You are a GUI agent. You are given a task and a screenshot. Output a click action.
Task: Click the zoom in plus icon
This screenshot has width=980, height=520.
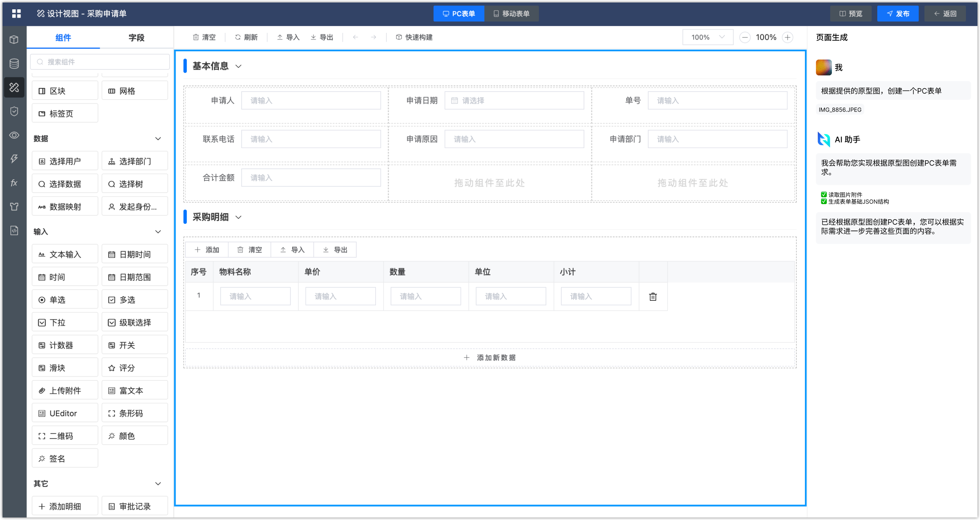[x=787, y=37]
